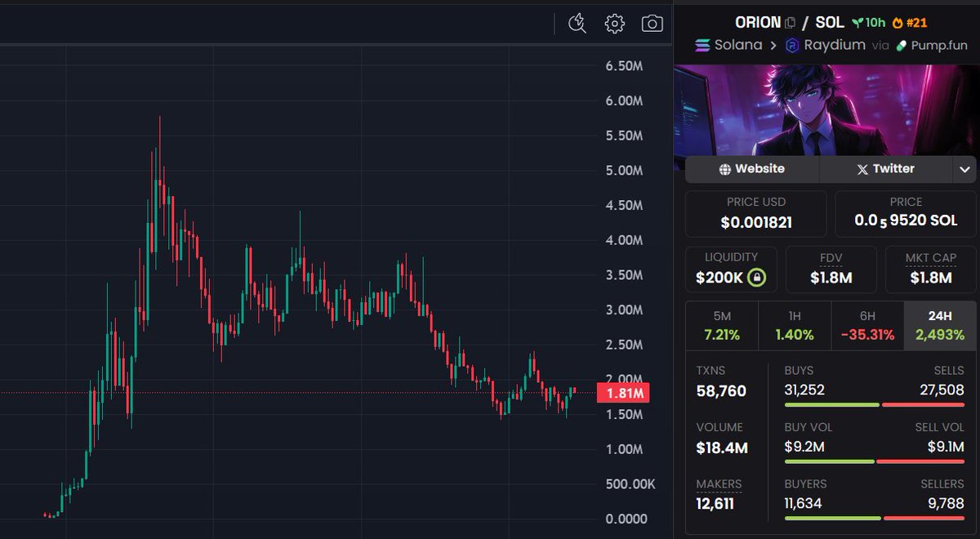
Task: Take a chart snapshot with camera icon
Action: [x=652, y=23]
